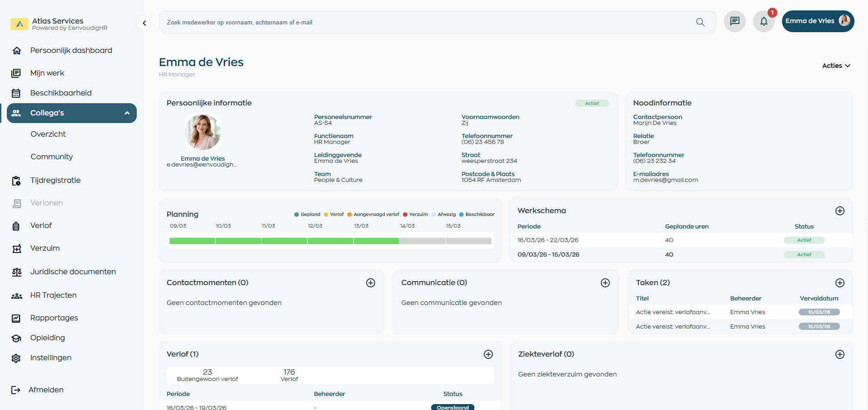This screenshot has height=410, width=868.
Task: Click the Emma de Vries profile button
Action: pyautogui.click(x=818, y=21)
